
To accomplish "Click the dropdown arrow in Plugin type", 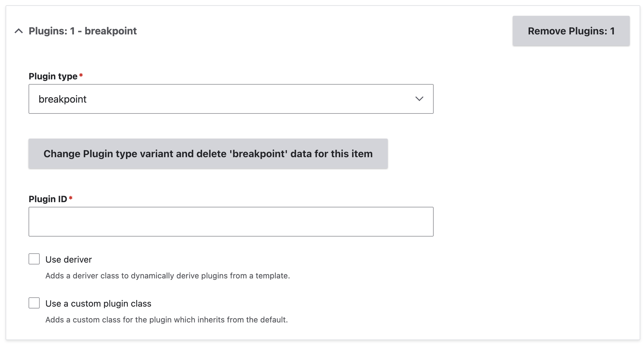I will (419, 99).
